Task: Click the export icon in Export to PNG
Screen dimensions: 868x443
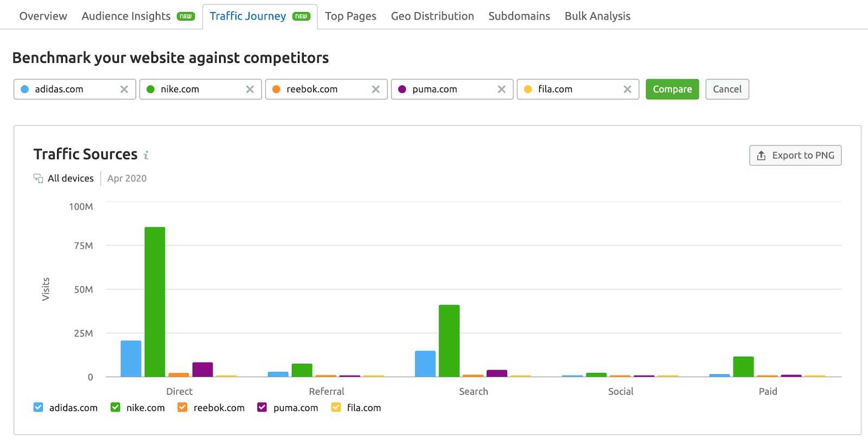Action: coord(761,155)
